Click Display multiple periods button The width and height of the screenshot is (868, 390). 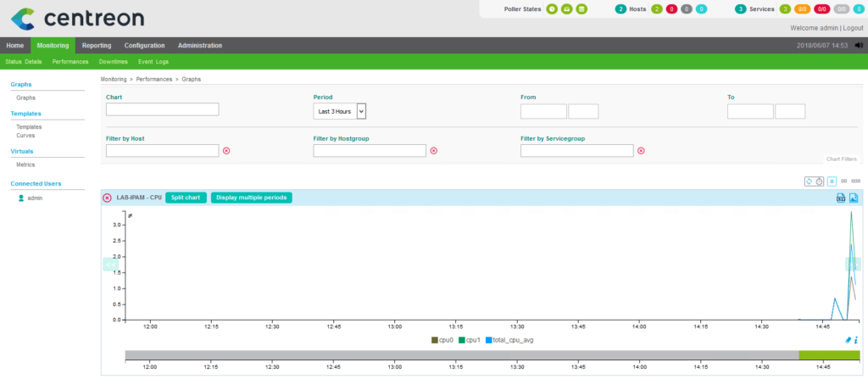[x=251, y=198]
